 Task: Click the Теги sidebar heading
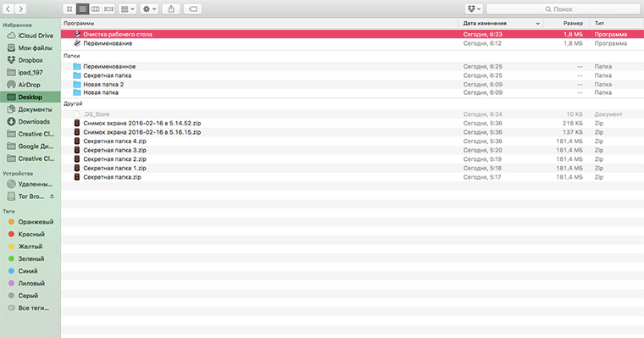(x=8, y=212)
